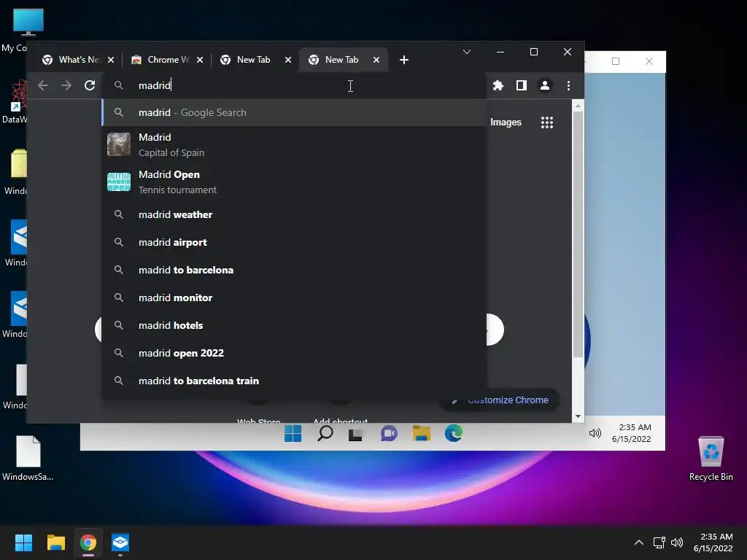Viewport: 747px width, 560px height.
Task: Open Chrome's three-dot menu
Action: 568,86
